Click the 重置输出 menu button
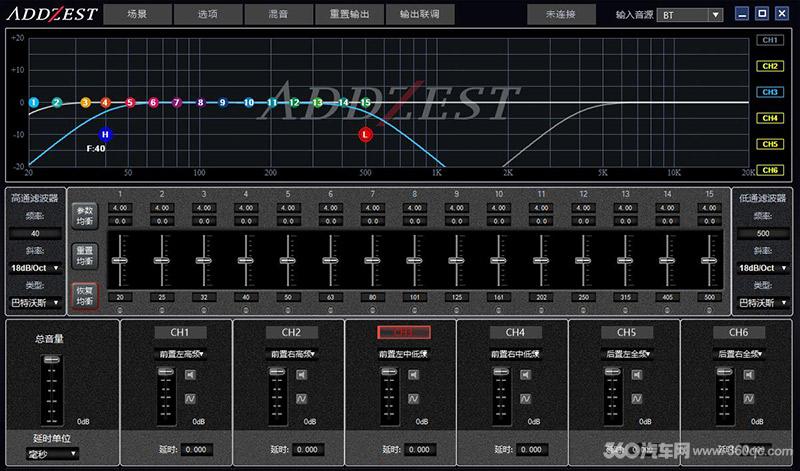The height and width of the screenshot is (471, 800). pyautogui.click(x=349, y=14)
